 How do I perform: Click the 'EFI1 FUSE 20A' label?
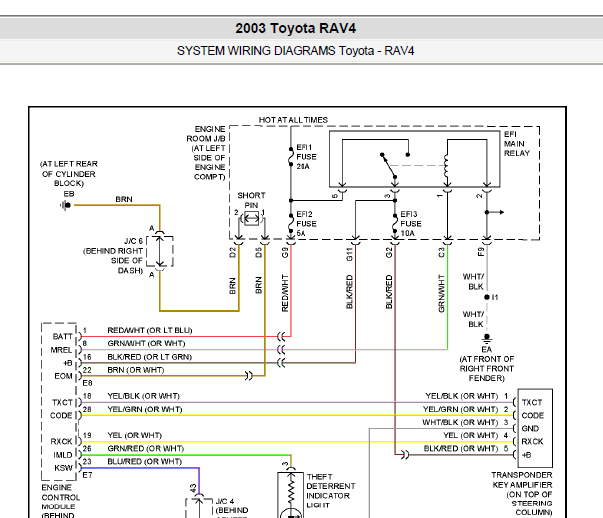pyautogui.click(x=306, y=157)
